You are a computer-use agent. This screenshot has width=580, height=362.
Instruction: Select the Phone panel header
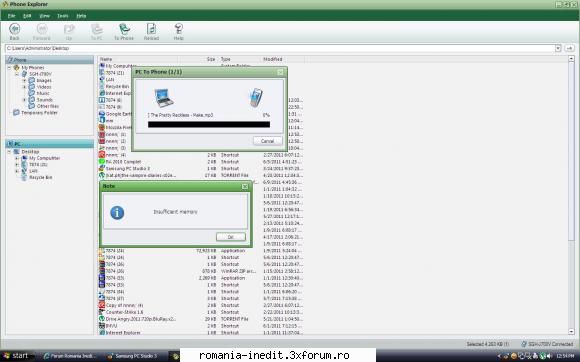click(x=50, y=60)
